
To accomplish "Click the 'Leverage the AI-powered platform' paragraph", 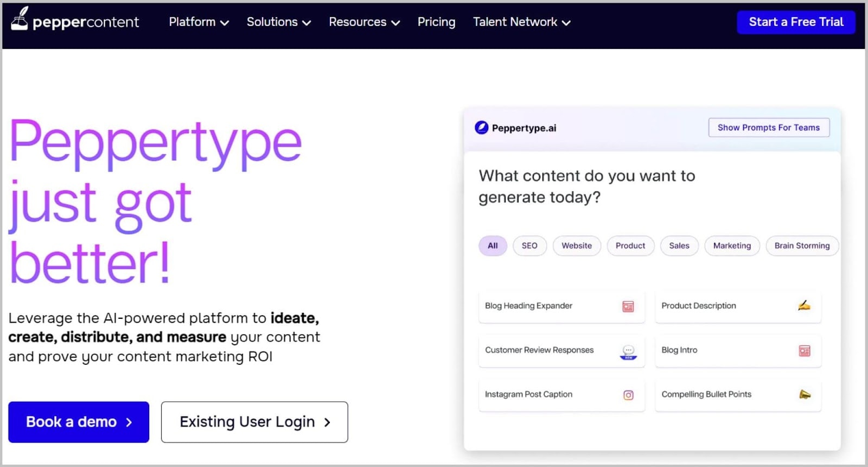I will (x=164, y=337).
